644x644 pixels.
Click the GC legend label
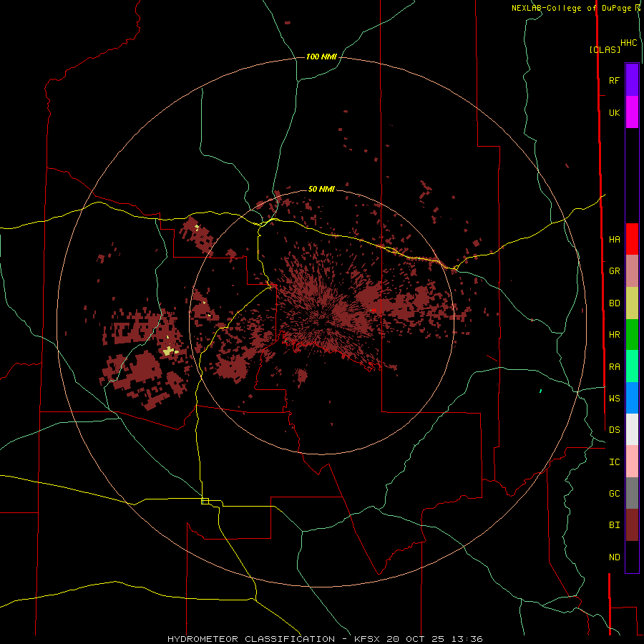(614, 494)
